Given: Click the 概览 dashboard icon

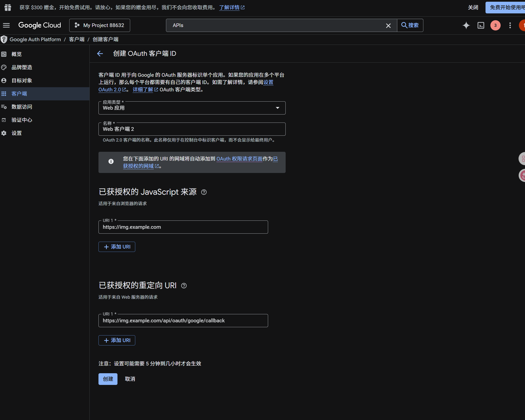Looking at the screenshot, I should pos(4,54).
